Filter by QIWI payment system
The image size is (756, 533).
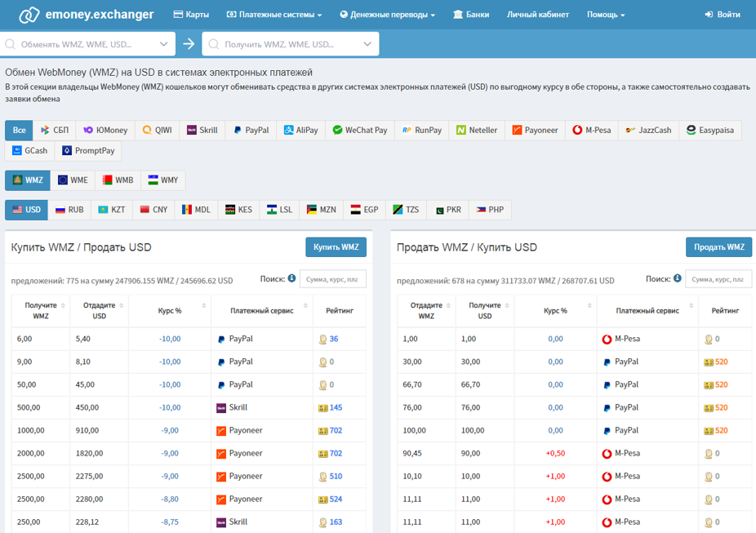click(x=158, y=130)
